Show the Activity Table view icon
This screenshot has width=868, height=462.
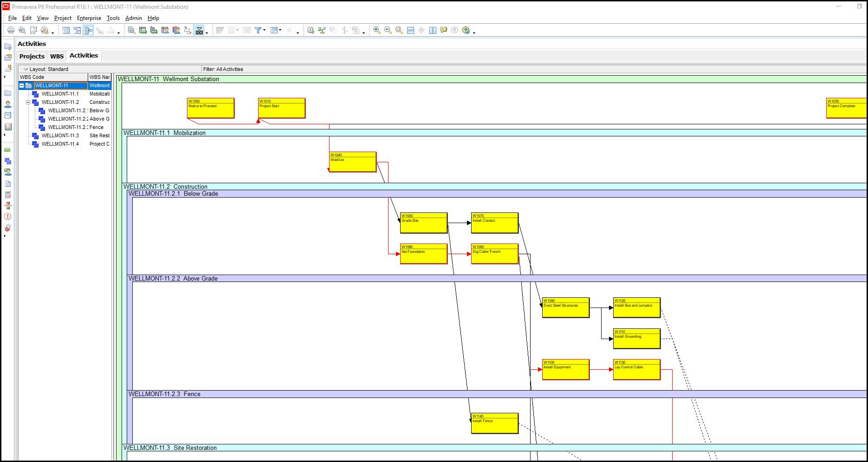click(66, 30)
